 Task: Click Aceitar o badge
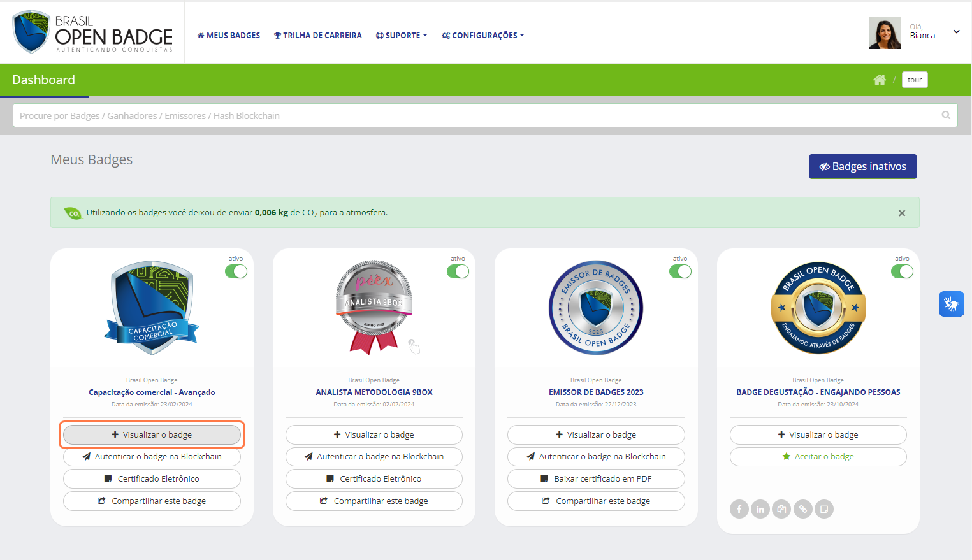point(818,457)
